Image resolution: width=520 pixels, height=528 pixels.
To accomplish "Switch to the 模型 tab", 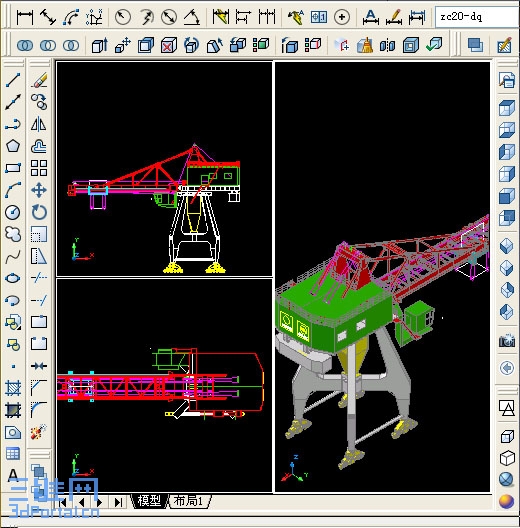I will (149, 501).
